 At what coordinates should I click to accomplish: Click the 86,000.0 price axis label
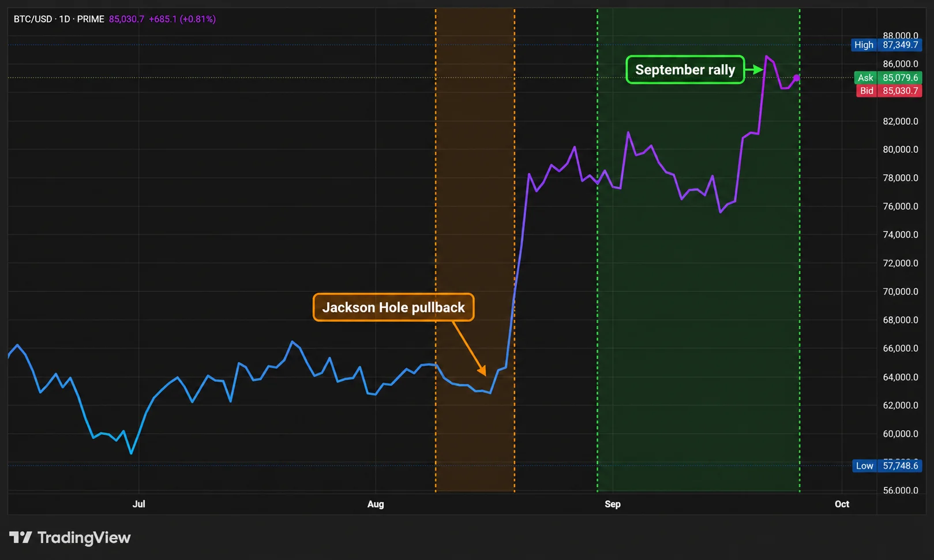[x=901, y=64]
